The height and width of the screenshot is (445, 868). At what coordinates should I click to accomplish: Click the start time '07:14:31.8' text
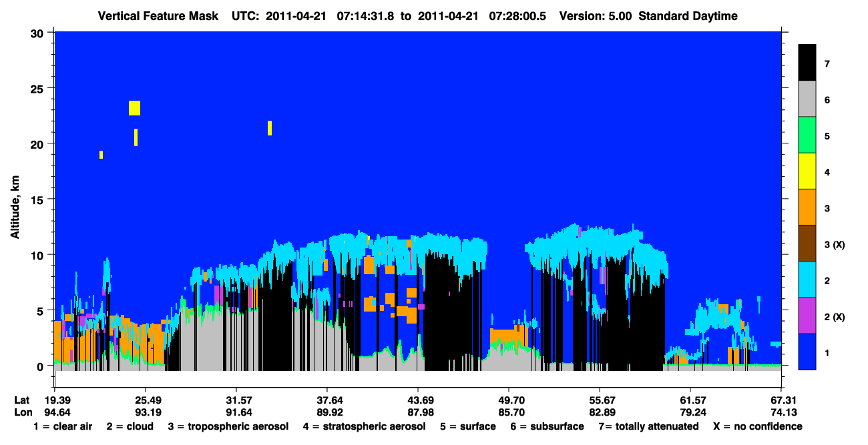tap(365, 15)
